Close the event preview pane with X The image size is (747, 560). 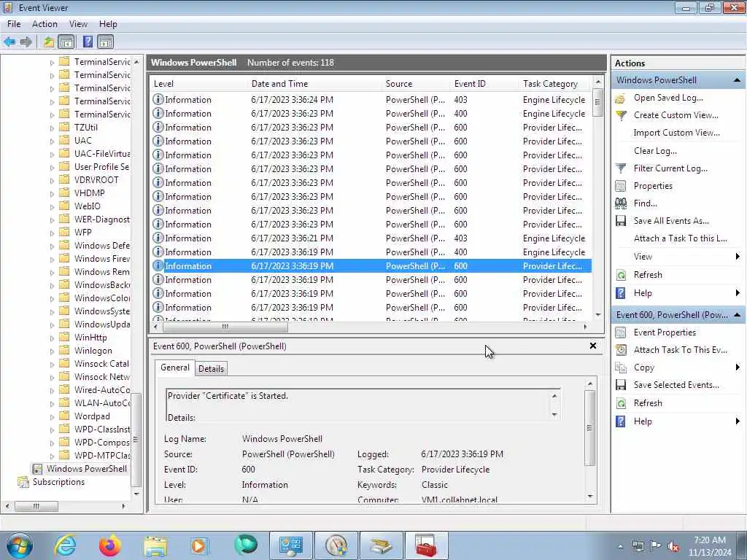tap(593, 346)
